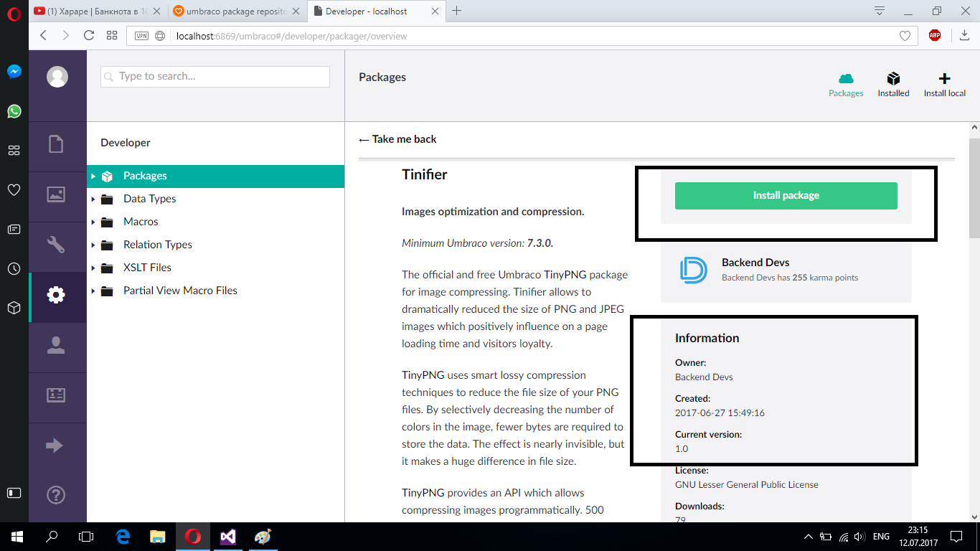Expand the XSLT Files node

[93, 268]
